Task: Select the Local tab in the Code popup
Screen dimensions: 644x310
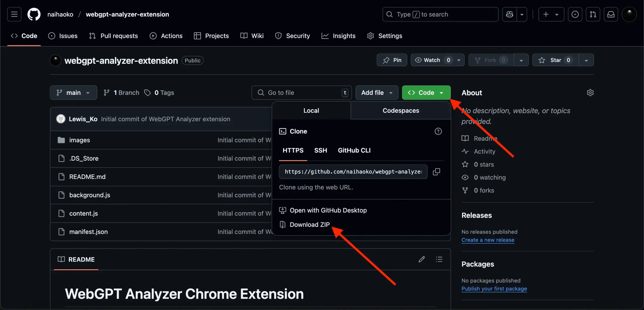Action: 311,110
